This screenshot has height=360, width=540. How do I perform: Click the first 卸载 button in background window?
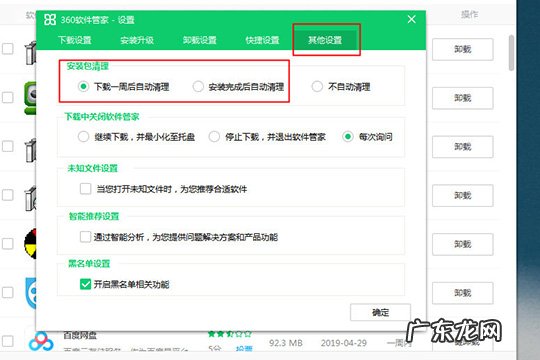coord(463,49)
